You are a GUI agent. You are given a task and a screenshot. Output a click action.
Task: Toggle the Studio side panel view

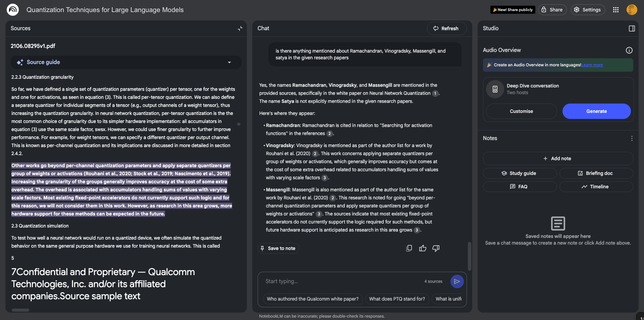pos(632,28)
